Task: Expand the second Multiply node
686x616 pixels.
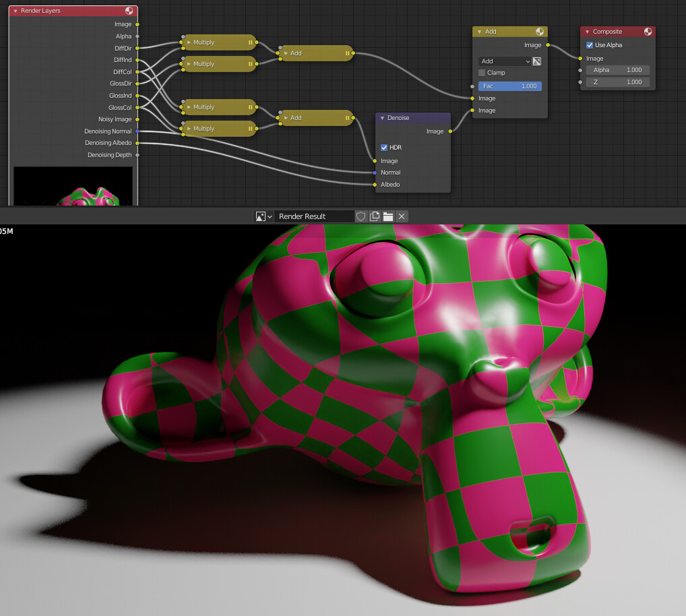Action: tap(189, 64)
